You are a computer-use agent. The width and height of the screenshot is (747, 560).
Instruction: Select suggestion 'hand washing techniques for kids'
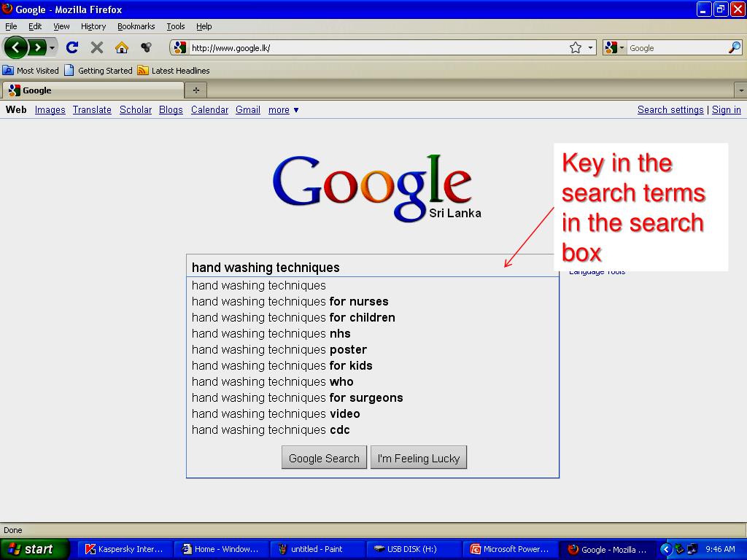tap(372, 366)
